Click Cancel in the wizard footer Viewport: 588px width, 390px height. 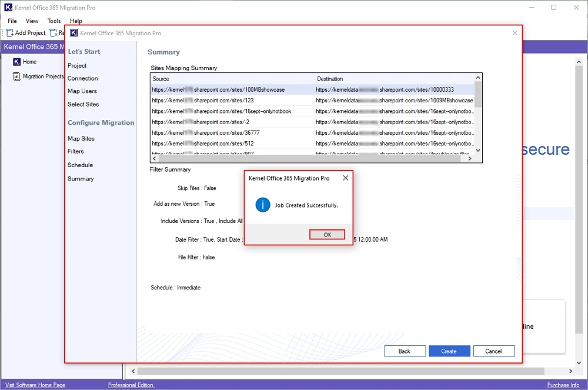pyautogui.click(x=493, y=351)
